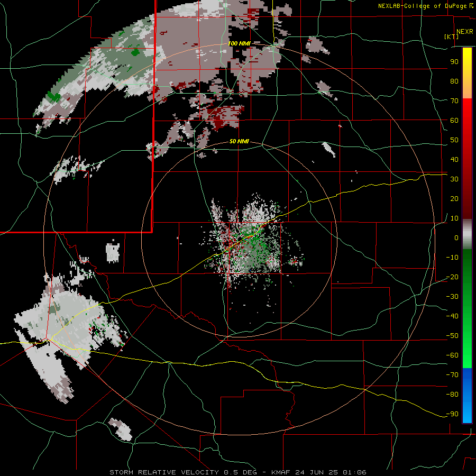Click the -10 value on the velocity scale
The width and height of the screenshot is (476, 476).
(x=452, y=258)
